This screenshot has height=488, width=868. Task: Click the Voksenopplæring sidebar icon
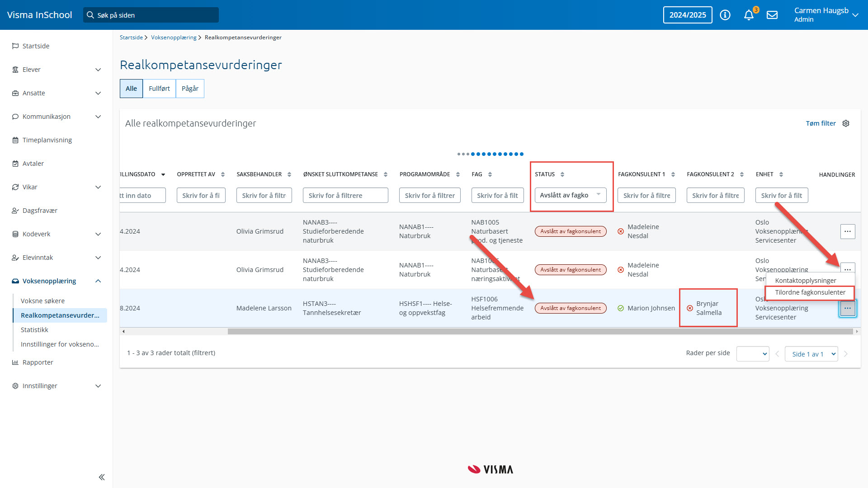tap(15, 281)
